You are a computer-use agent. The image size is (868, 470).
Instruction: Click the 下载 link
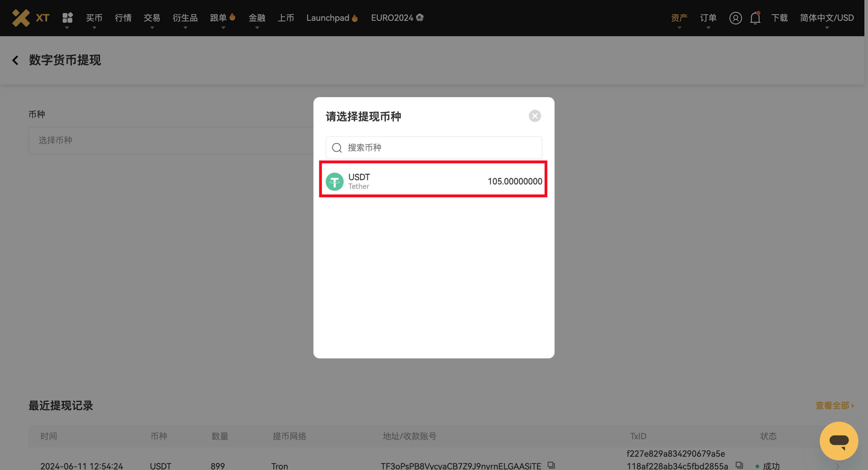click(x=779, y=18)
